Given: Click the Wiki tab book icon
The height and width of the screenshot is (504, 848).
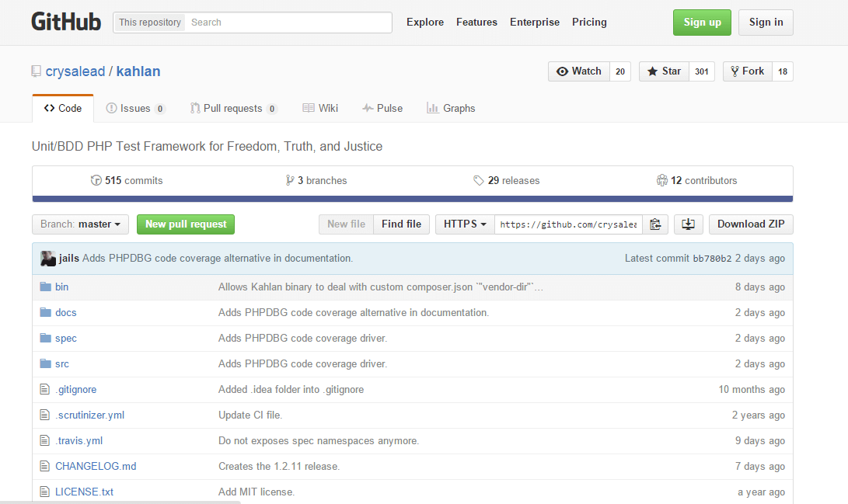Looking at the screenshot, I should (x=309, y=108).
